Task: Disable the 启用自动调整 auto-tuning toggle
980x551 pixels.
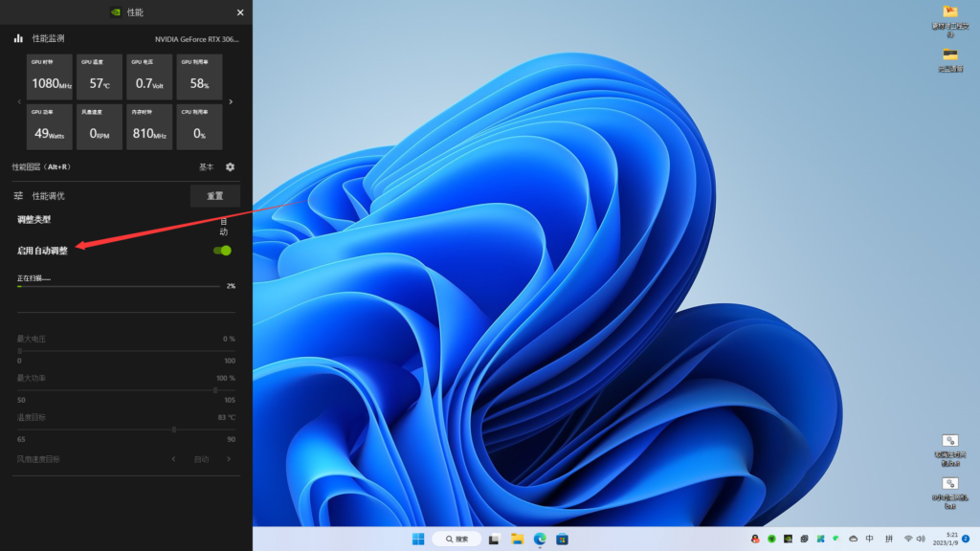Action: (x=222, y=251)
